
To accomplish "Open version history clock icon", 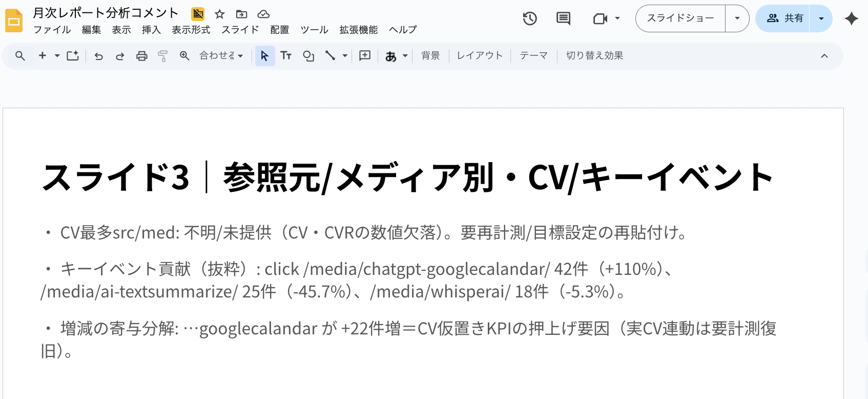I will (x=529, y=18).
